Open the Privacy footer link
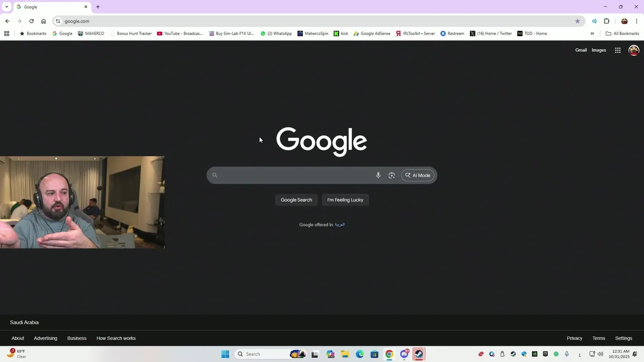The image size is (644, 362). pos(575,338)
